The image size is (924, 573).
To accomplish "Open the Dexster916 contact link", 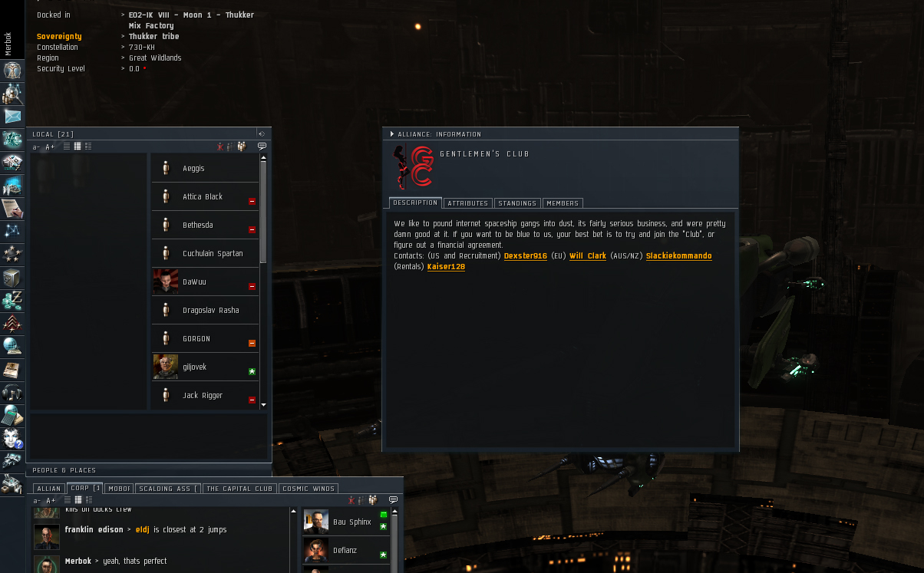I will coord(526,256).
